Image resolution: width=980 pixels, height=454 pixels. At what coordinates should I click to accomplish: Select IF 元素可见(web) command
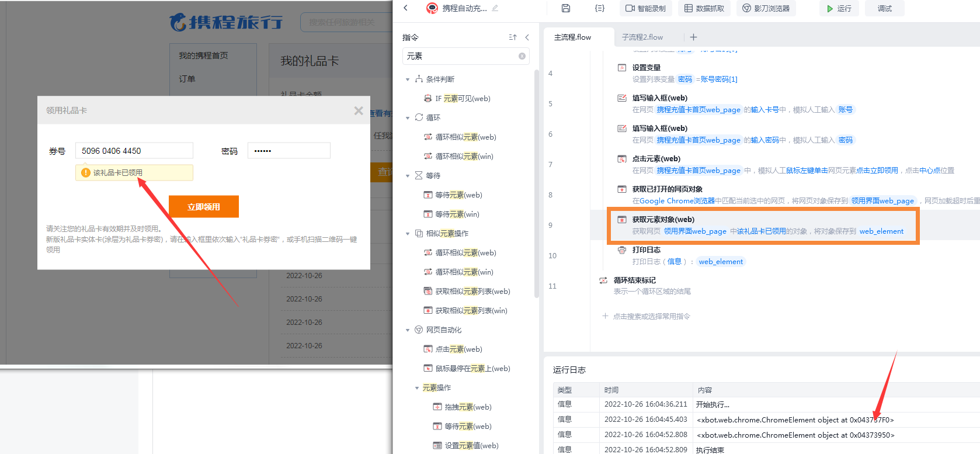[x=463, y=99]
